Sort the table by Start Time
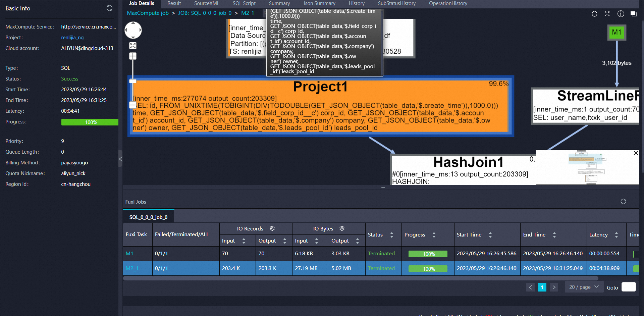The height and width of the screenshot is (316, 644). pos(490,235)
